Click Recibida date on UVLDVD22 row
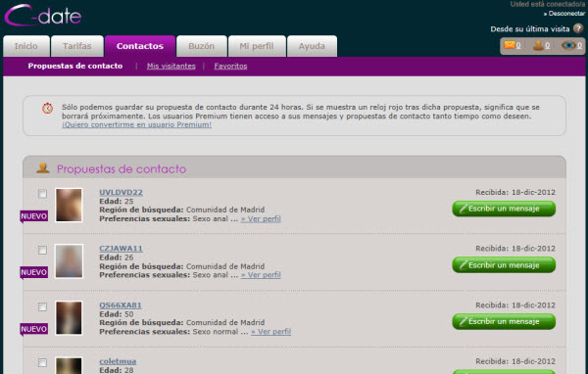Viewport: 588px width, 374px height. [515, 192]
